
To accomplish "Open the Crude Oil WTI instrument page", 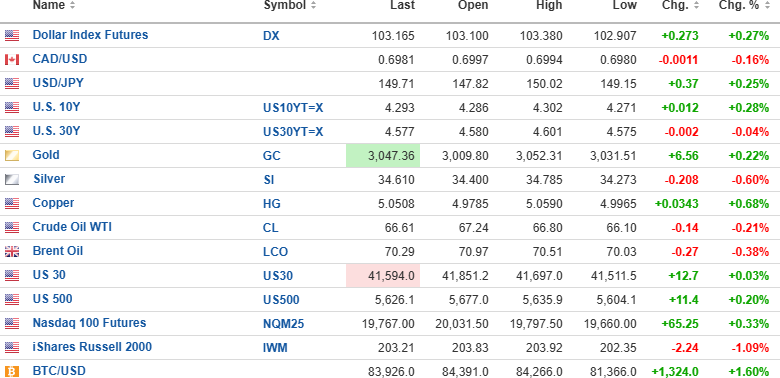I will point(72,227).
